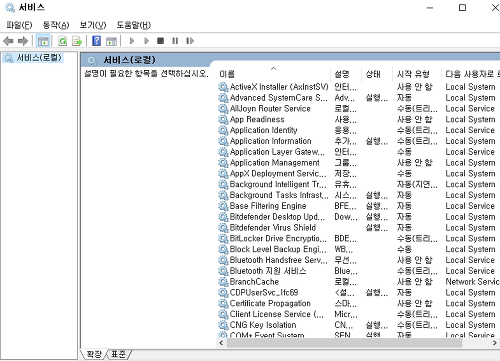500x361 pixels.
Task: Select ActiveX Installer (AxInstSV) service
Action: click(279, 87)
